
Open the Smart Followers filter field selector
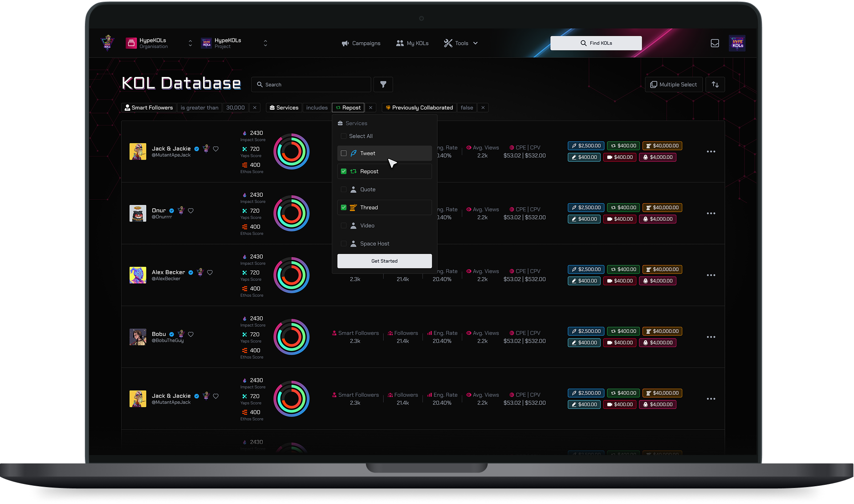(x=149, y=108)
